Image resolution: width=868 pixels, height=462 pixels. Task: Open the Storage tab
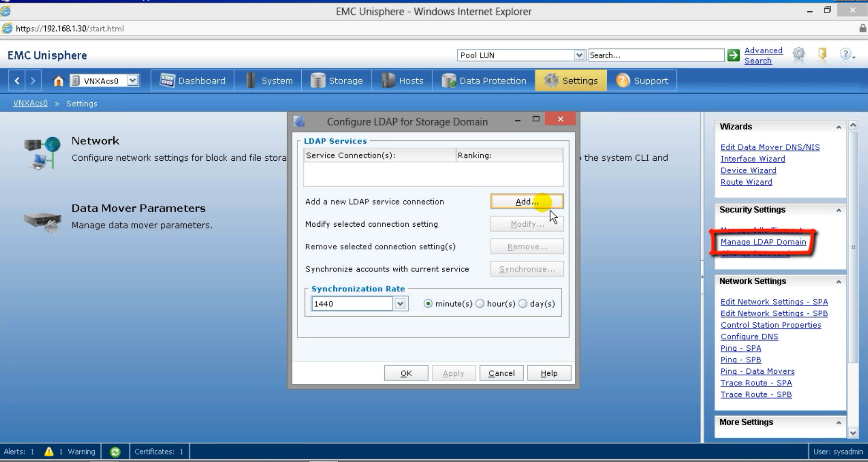(337, 81)
